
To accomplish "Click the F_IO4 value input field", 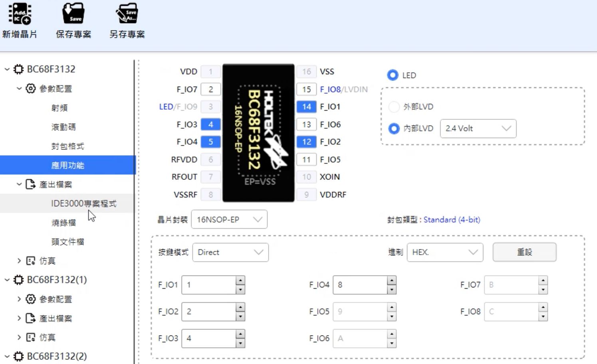I will click(x=360, y=285).
